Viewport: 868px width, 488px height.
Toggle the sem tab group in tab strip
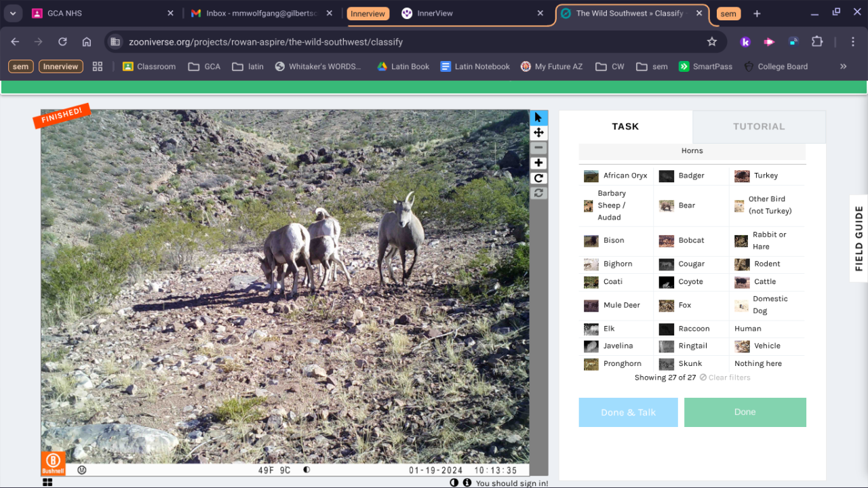728,14
